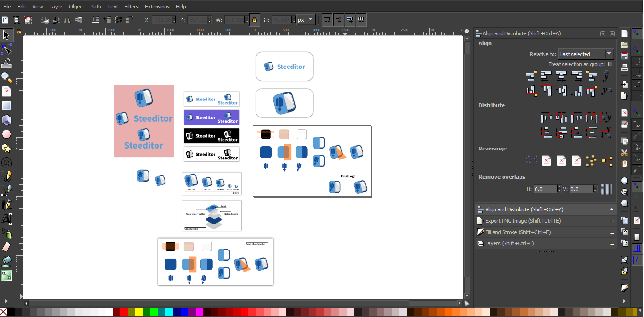
Task: Collapse the Align and Distribute panel row
Action: 546,209
